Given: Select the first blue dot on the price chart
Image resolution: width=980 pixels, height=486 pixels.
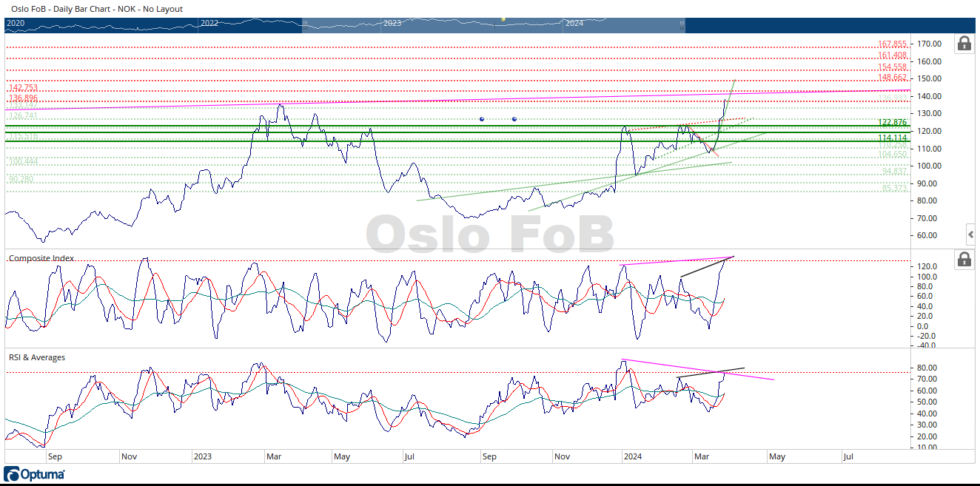Looking at the screenshot, I should [x=482, y=118].
